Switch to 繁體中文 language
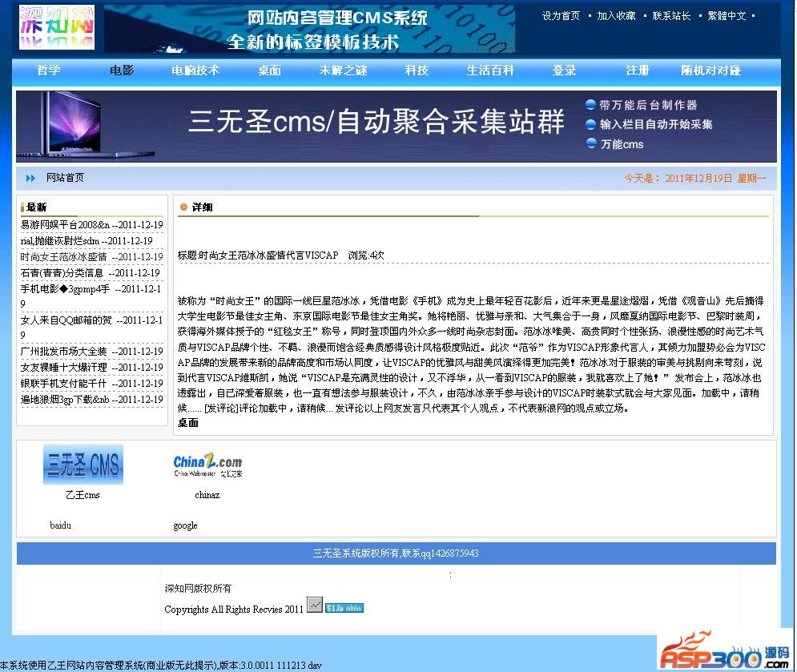This screenshot has height=672, width=797. pyautogui.click(x=727, y=16)
